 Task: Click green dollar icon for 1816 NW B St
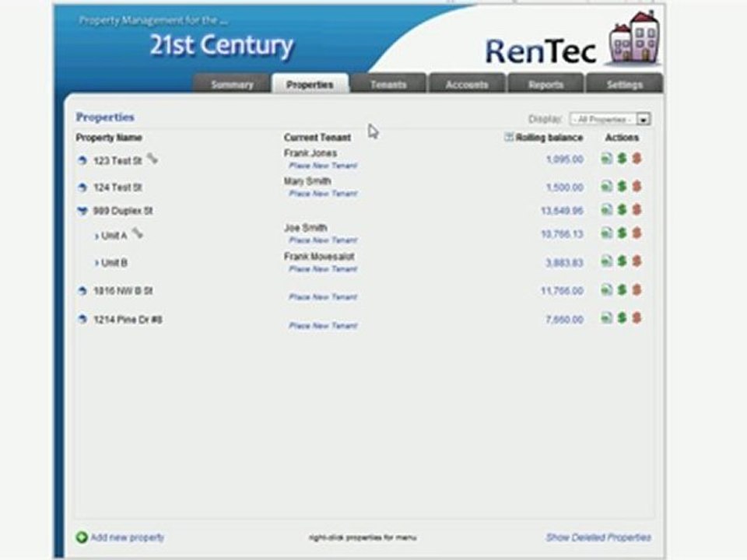[x=622, y=289]
